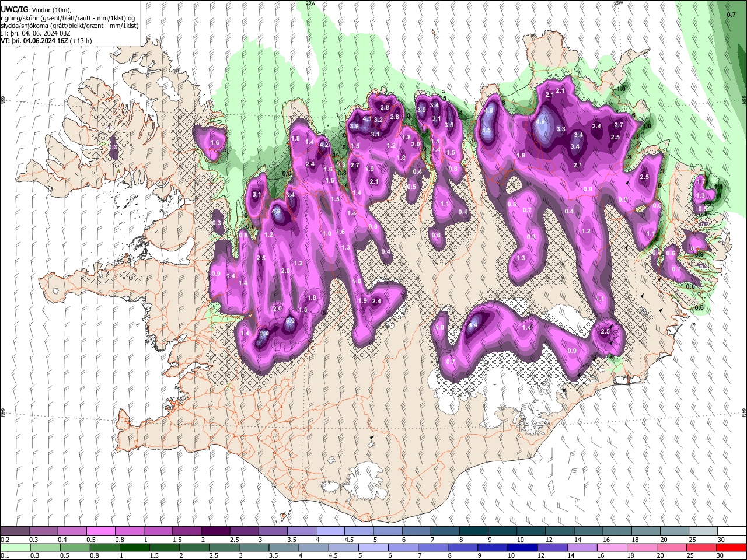Pick the white snow swatch after 30
Screen dimensions: 747x560
tap(731, 531)
